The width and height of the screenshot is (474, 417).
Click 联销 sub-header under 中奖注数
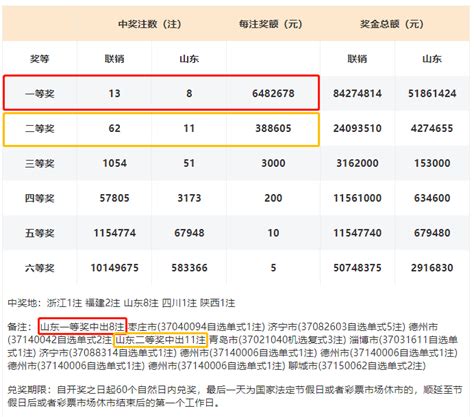114,59
